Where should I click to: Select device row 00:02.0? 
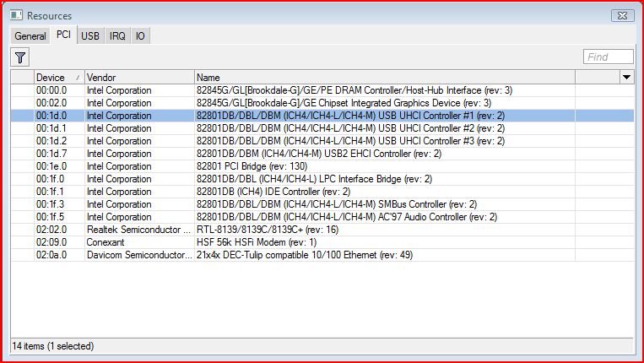click(x=322, y=103)
